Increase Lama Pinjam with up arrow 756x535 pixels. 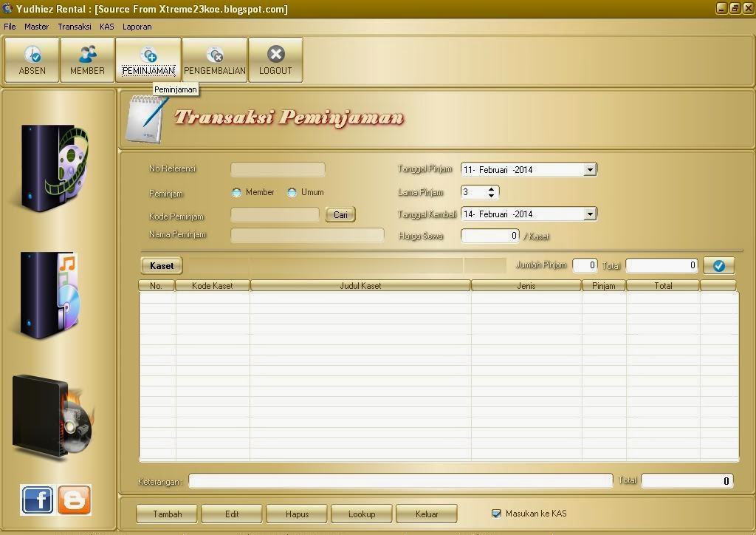pyautogui.click(x=491, y=189)
